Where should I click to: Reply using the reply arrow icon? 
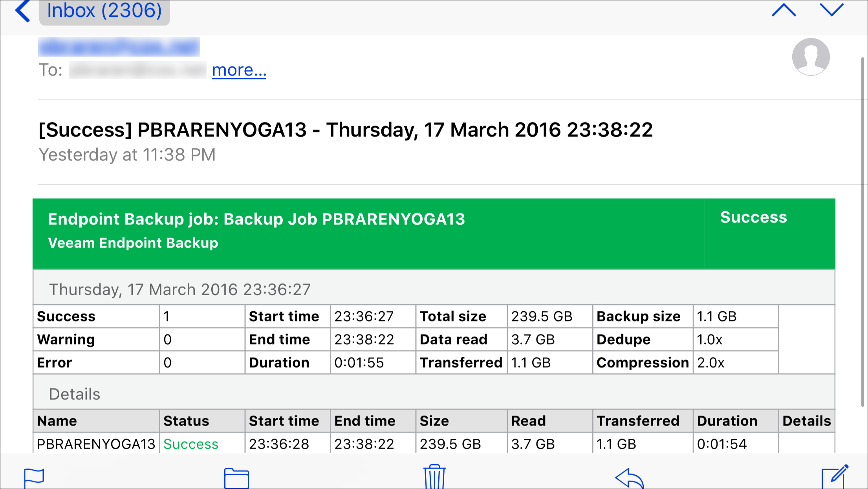629,478
